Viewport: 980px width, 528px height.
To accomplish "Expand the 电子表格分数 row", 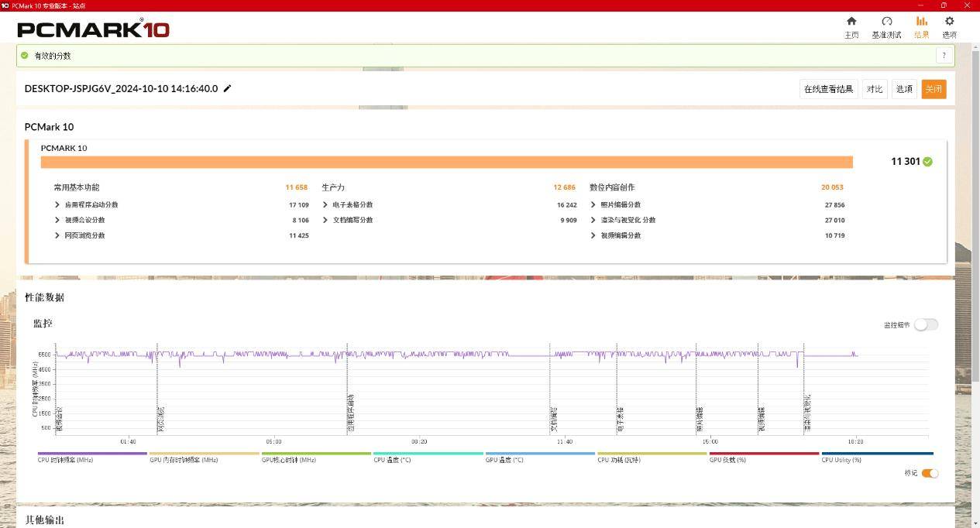I will click(325, 205).
